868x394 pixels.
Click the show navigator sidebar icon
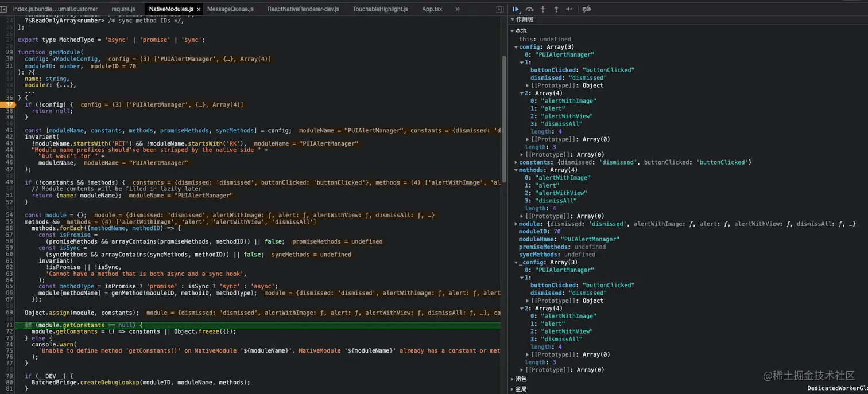3,9
